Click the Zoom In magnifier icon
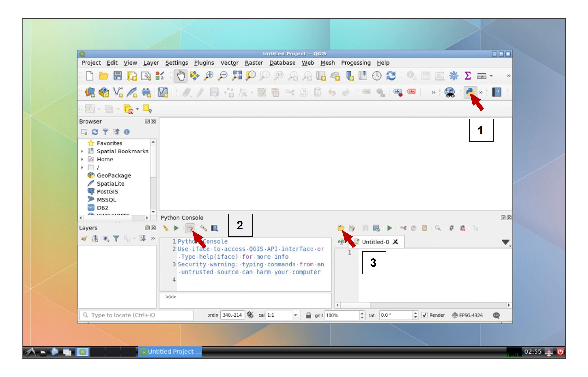 (209, 76)
